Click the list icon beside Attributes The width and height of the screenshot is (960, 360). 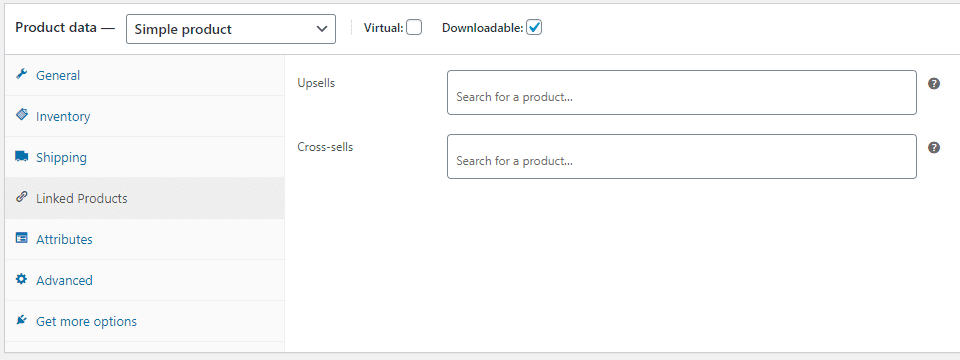[21, 238]
